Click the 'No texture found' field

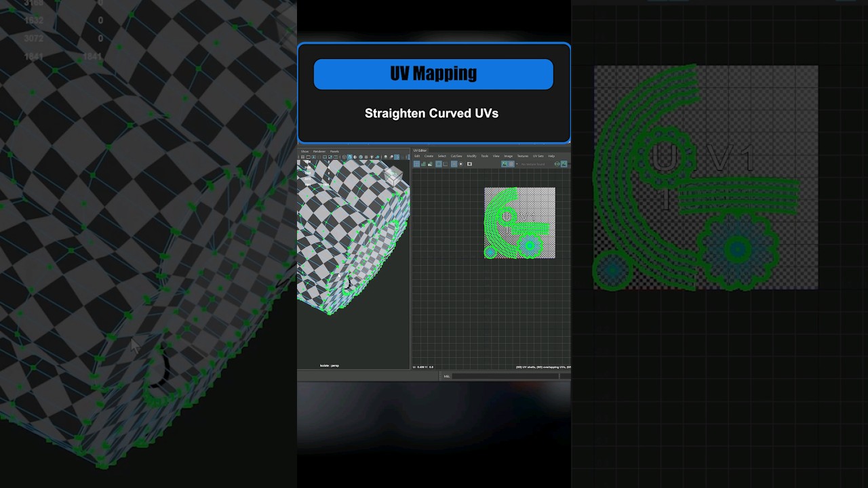(x=533, y=164)
